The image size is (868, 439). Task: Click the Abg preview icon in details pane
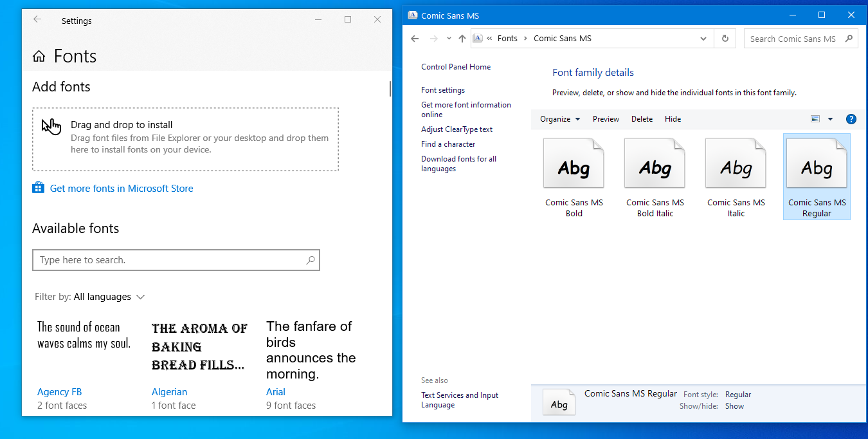pos(559,402)
